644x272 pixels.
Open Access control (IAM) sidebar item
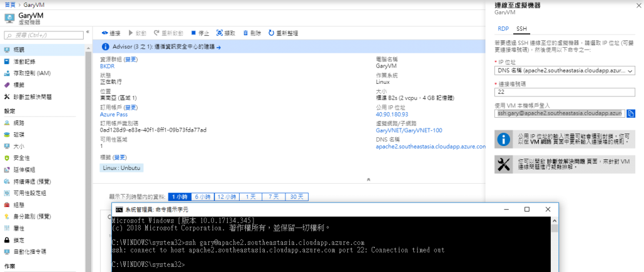pyautogui.click(x=43, y=73)
